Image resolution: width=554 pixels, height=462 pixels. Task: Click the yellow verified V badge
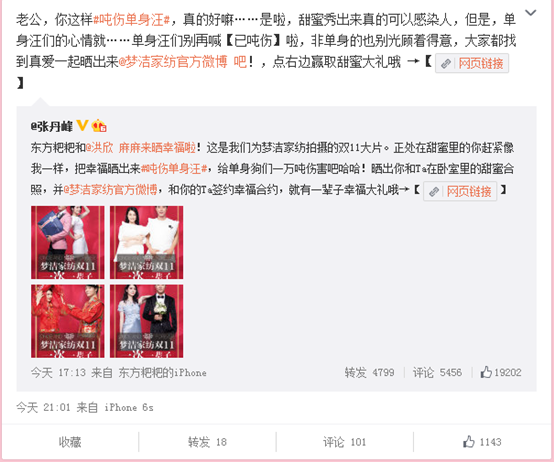(x=82, y=125)
